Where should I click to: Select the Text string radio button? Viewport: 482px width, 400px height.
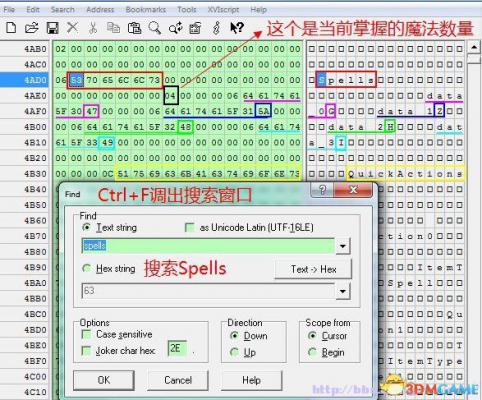[87, 227]
